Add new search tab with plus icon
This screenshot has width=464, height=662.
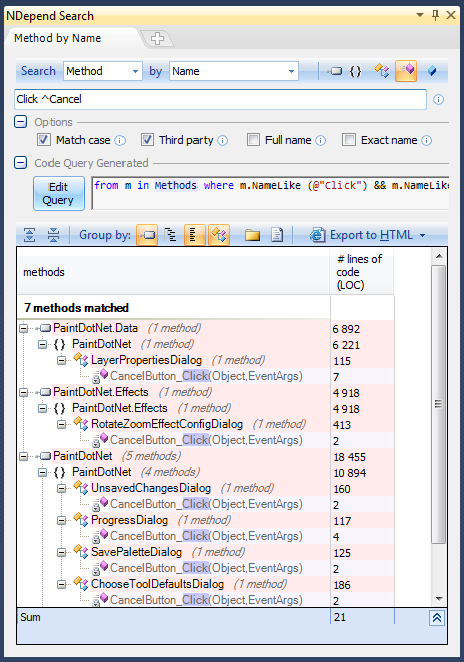157,38
